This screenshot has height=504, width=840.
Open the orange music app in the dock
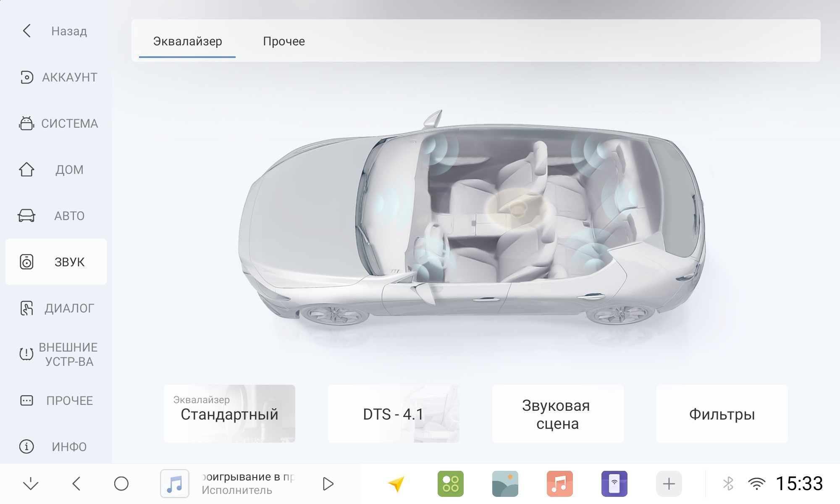(560, 484)
